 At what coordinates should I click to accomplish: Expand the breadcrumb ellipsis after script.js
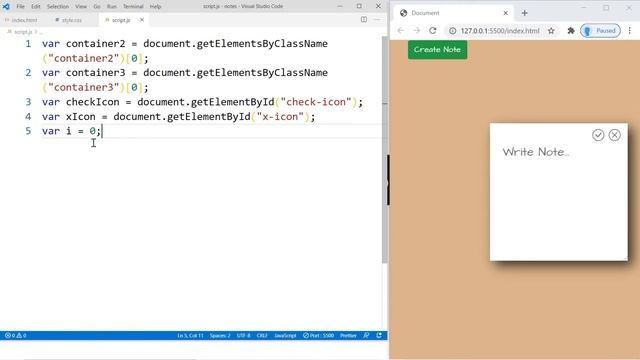click(x=41, y=32)
